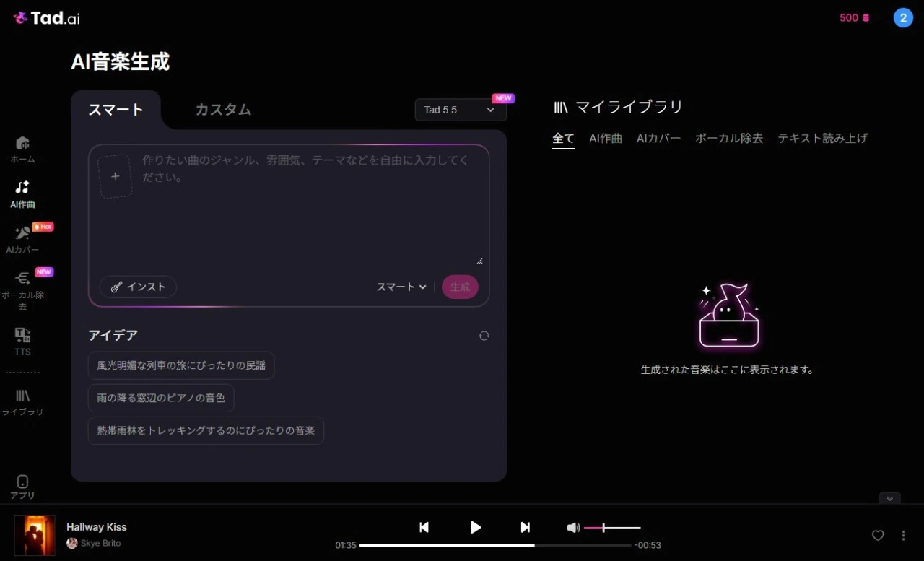Click 生成された音楽はここに表示されます message
This screenshot has height=561, width=924.
tap(728, 370)
